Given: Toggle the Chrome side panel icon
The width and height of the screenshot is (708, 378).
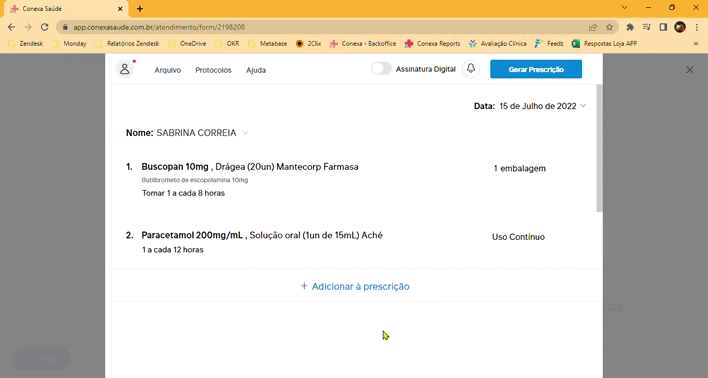Looking at the screenshot, I should pyautogui.click(x=663, y=27).
